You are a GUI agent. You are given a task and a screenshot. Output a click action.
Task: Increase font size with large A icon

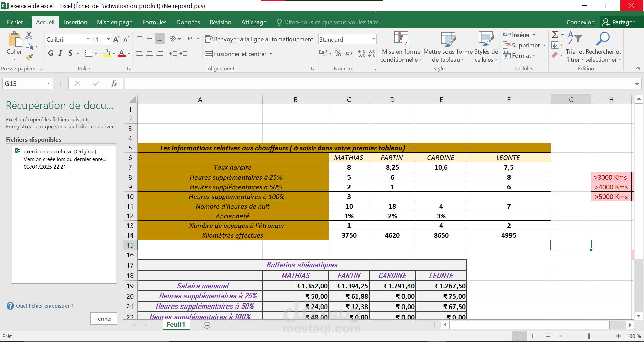pyautogui.click(x=116, y=39)
